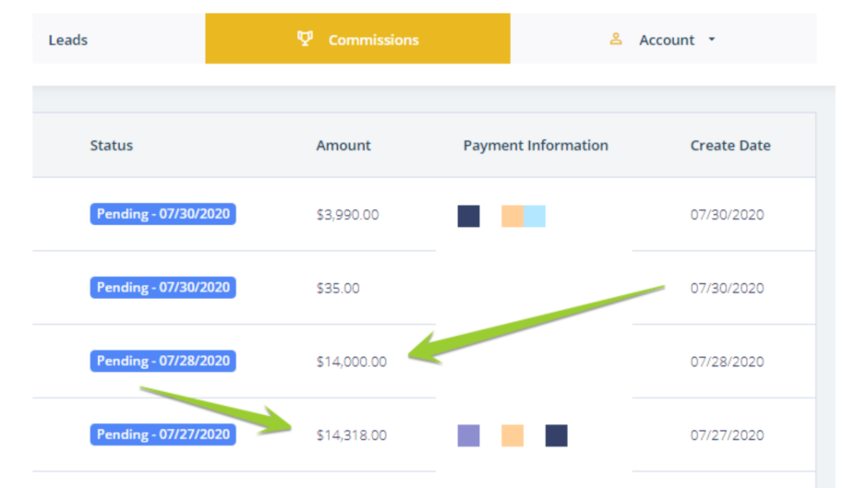Click the trophy icon in Commissions tab
The image size is (868, 488).
[x=305, y=39]
